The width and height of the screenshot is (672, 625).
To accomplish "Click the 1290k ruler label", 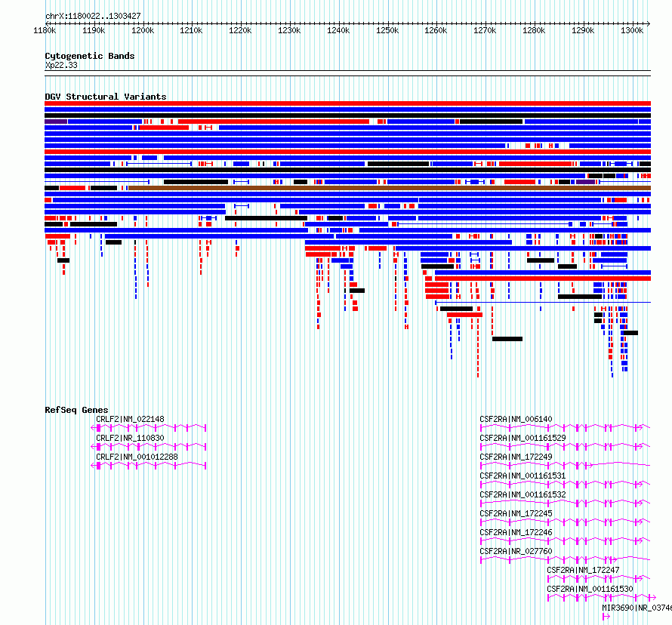I will 583,30.
